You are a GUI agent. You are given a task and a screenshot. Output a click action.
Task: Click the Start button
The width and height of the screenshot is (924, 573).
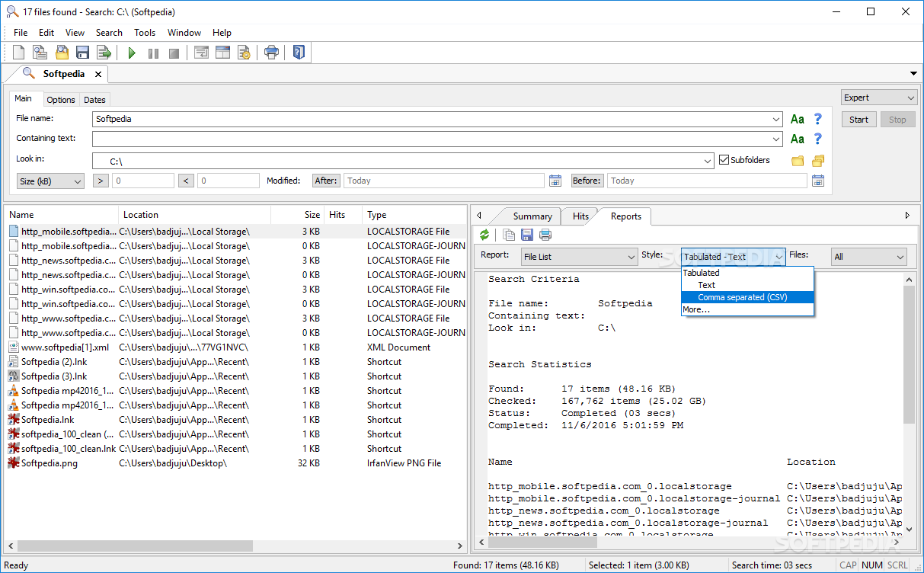[x=858, y=120]
